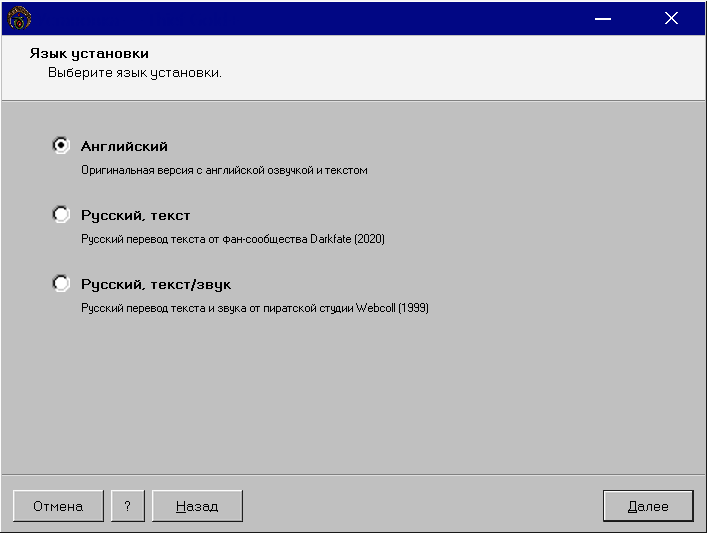Select the Русский, текст radio button
Viewport: 707px width, 533px height.
[61, 214]
